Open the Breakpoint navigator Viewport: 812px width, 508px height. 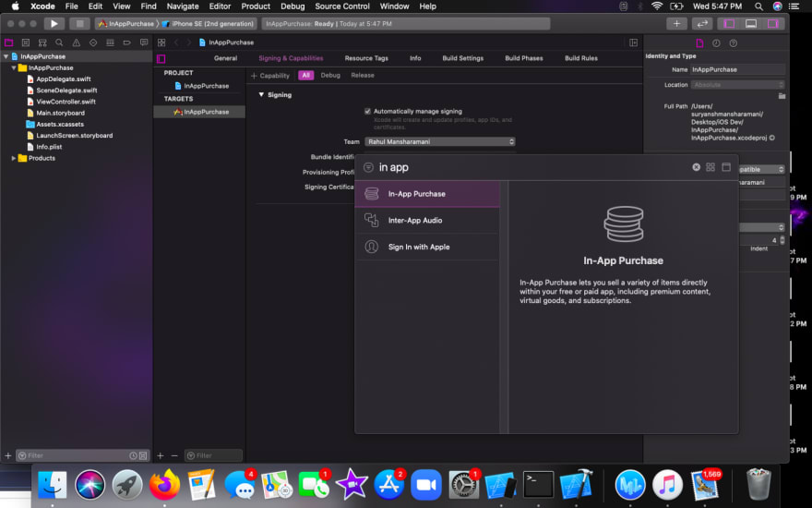[127, 42]
